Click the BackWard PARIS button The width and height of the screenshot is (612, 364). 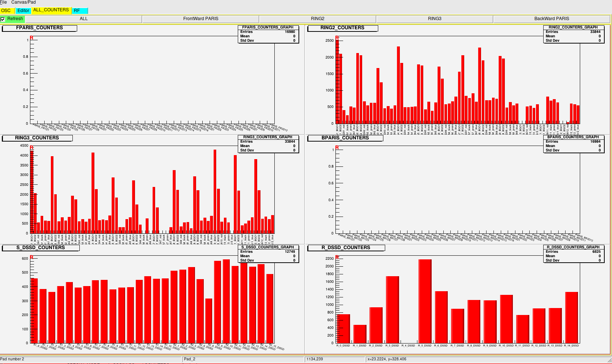(x=552, y=19)
